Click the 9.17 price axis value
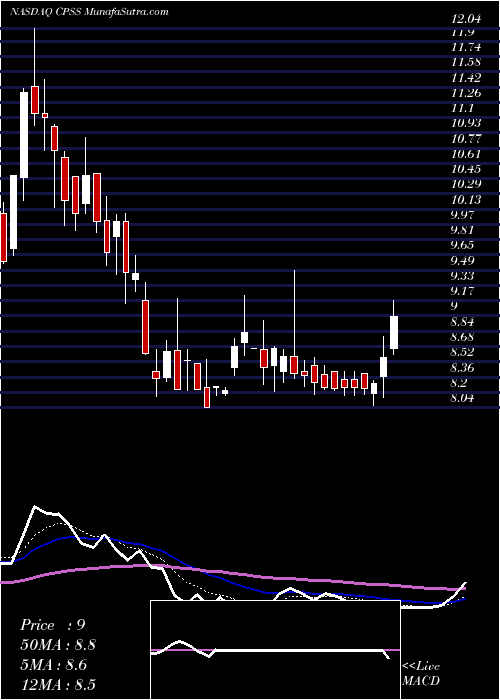This screenshot has width=500, height=700. [x=462, y=292]
